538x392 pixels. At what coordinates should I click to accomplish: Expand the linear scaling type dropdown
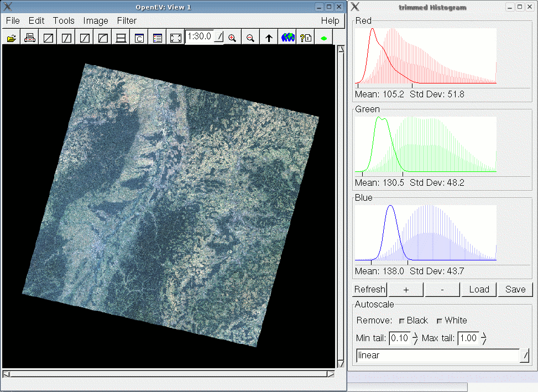point(524,356)
